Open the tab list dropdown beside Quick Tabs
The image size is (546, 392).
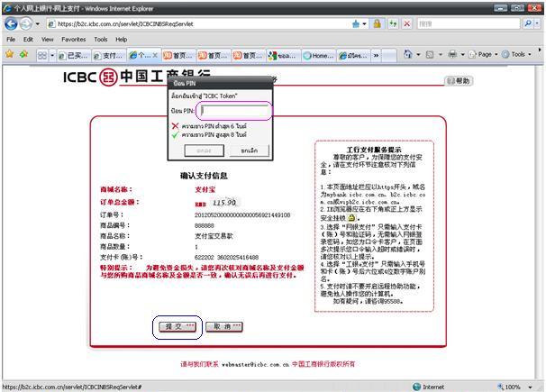click(52, 55)
